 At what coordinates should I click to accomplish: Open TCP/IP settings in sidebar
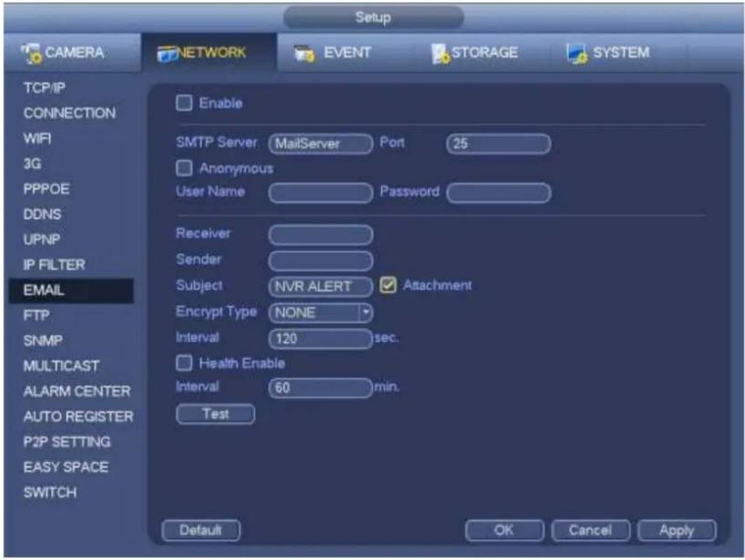click(45, 88)
